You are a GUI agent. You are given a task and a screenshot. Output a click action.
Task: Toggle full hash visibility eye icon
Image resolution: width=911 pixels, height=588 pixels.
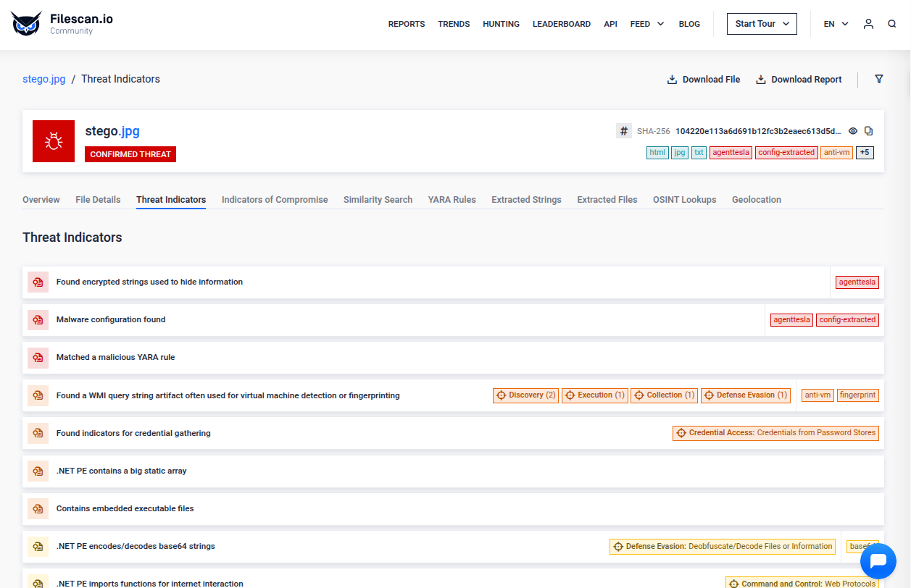point(853,131)
